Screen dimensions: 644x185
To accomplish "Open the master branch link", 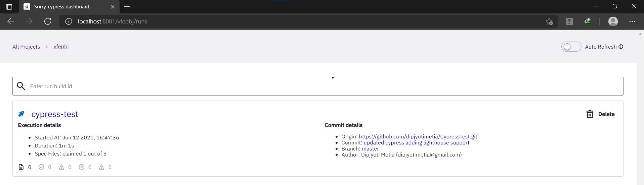I will pos(370,149).
